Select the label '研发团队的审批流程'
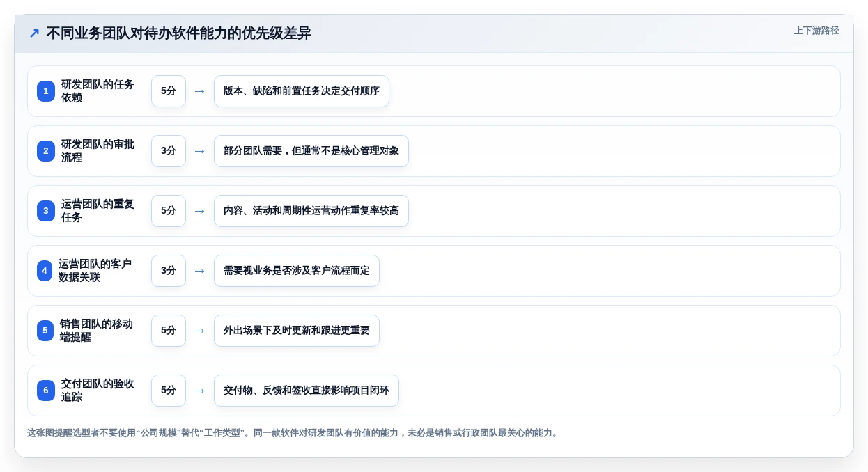 98,151
